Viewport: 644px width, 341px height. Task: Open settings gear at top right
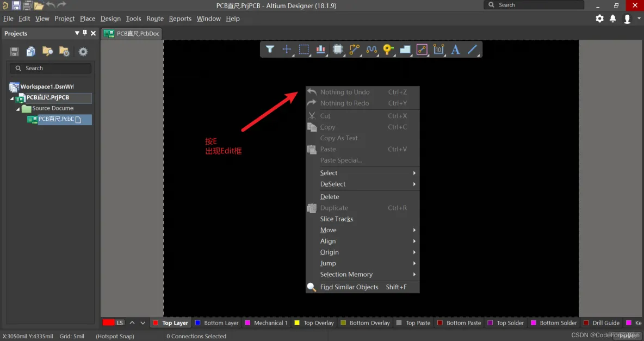[599, 18]
